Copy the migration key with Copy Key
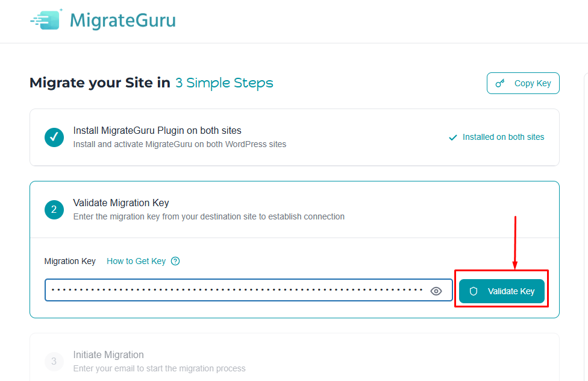The width and height of the screenshot is (588, 381). [x=523, y=83]
